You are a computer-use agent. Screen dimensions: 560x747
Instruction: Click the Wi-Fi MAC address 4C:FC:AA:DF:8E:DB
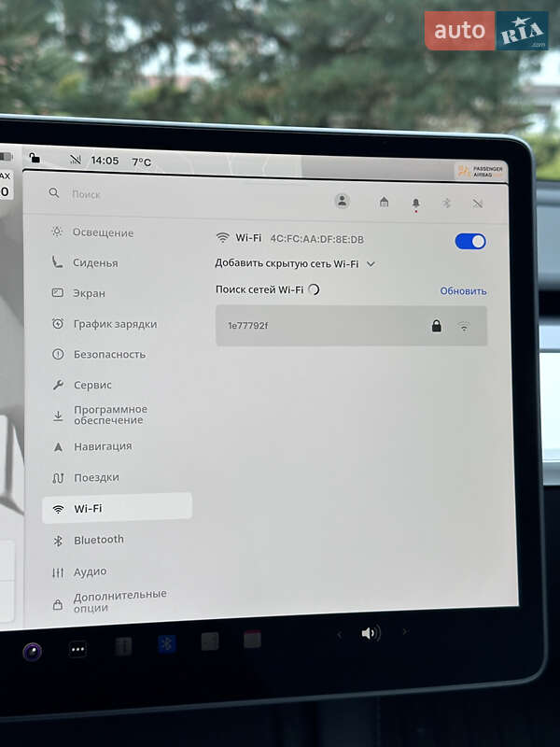tap(316, 239)
